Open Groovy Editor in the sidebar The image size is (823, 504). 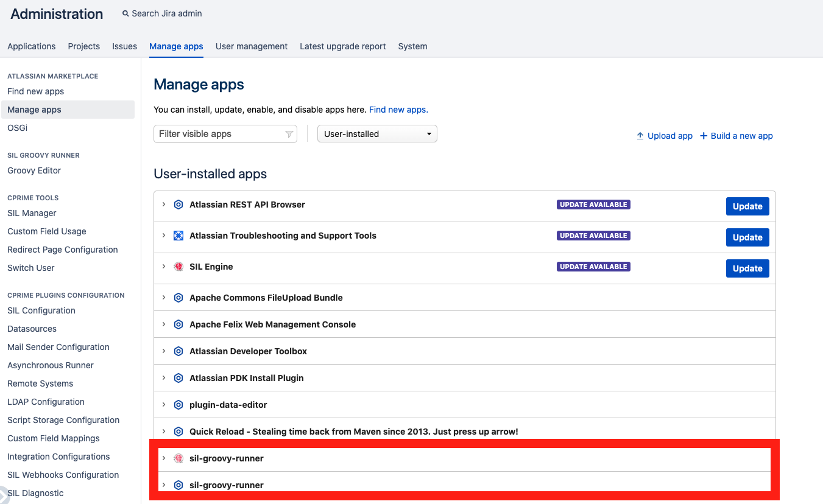coord(34,170)
